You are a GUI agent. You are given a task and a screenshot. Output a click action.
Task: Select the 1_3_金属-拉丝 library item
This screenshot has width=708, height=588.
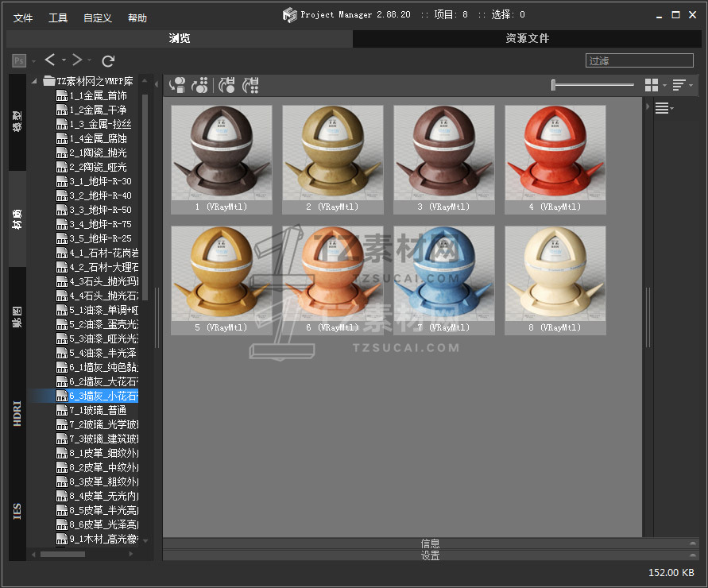(99, 124)
